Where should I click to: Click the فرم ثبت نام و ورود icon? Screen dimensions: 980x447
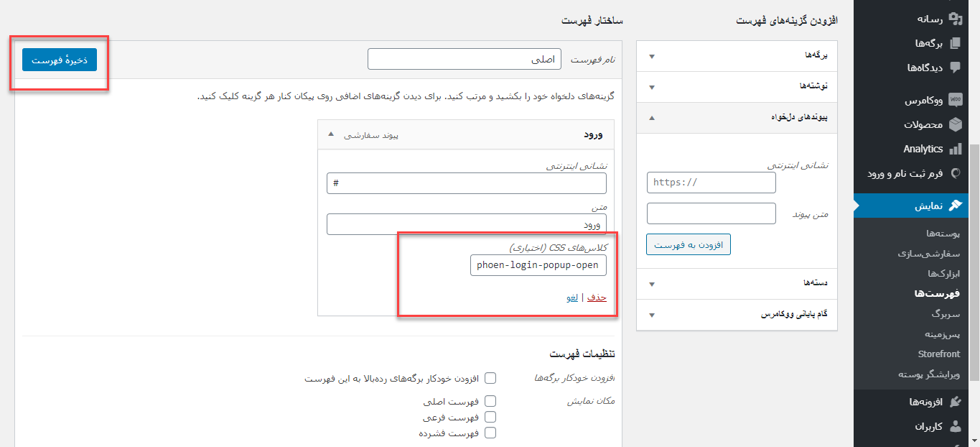955,173
